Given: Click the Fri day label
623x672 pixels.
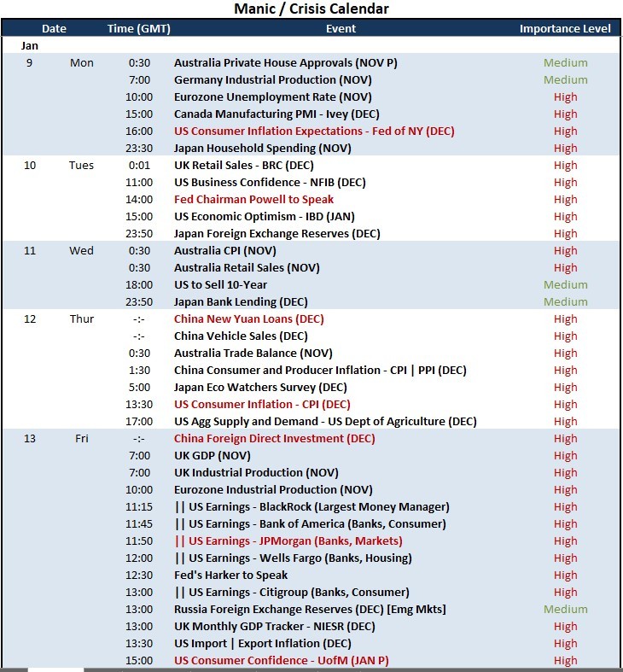Looking at the screenshot, I should 81,438.
